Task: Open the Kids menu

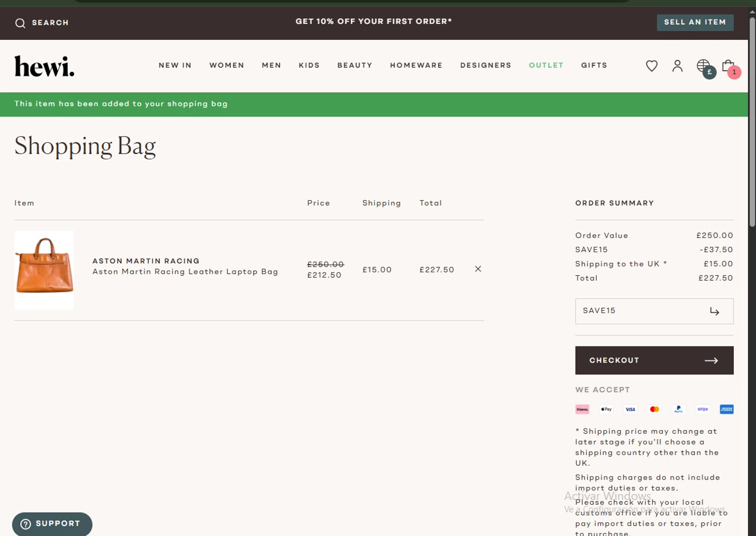Action: tap(309, 66)
